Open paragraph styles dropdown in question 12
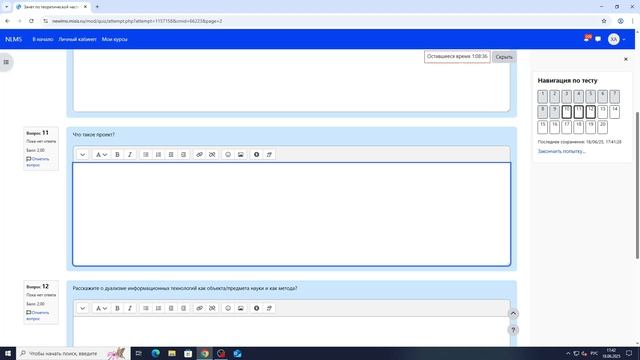640x360 pixels. (101, 308)
